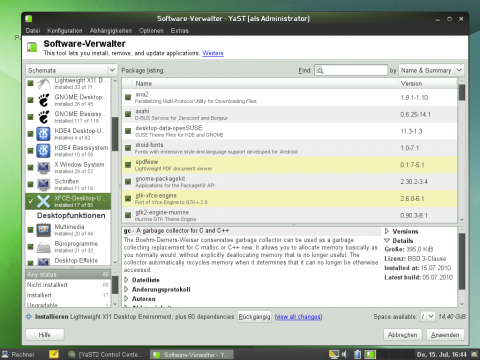
Task: Click the pattern list vertical scrollbar
Action: [115, 171]
